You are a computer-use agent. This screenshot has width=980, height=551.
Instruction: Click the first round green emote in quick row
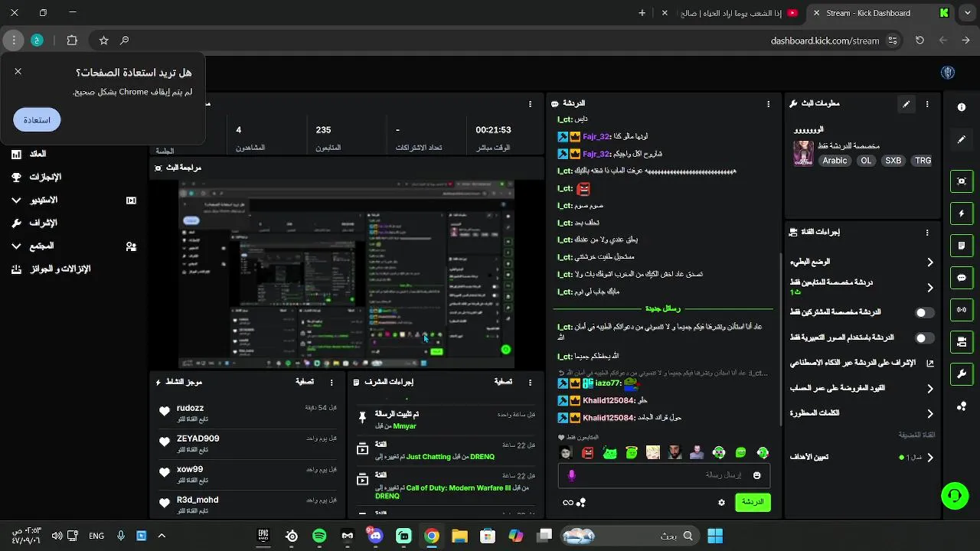(763, 453)
